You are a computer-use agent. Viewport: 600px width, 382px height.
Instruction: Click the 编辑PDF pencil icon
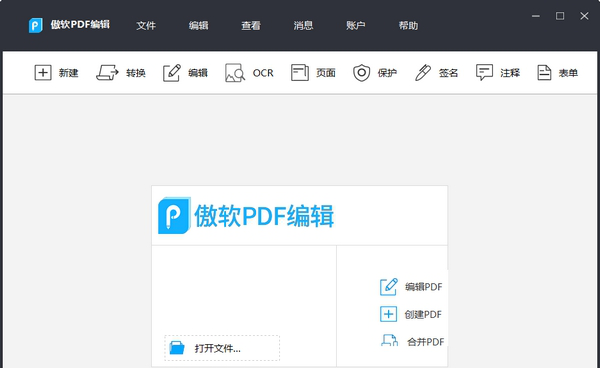(x=389, y=287)
